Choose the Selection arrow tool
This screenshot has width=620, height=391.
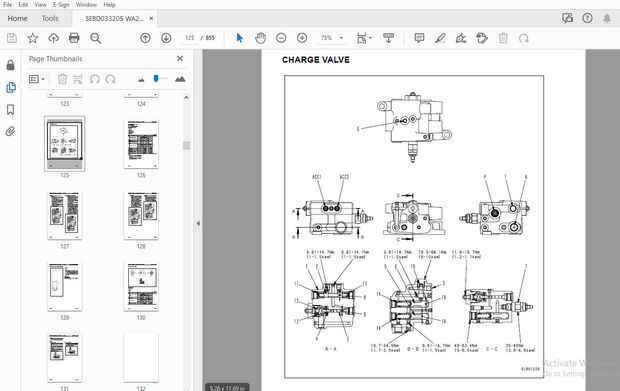239,38
